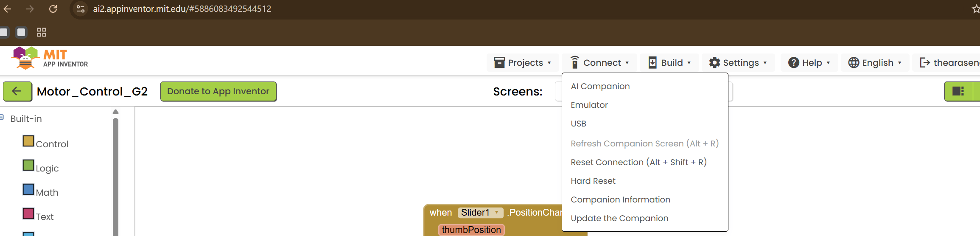Click Hard Reset menu entry

pyautogui.click(x=593, y=181)
